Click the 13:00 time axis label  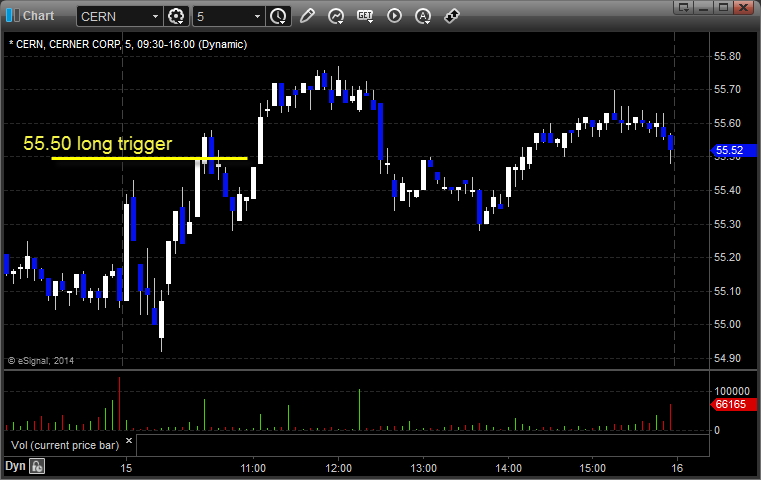coord(423,468)
